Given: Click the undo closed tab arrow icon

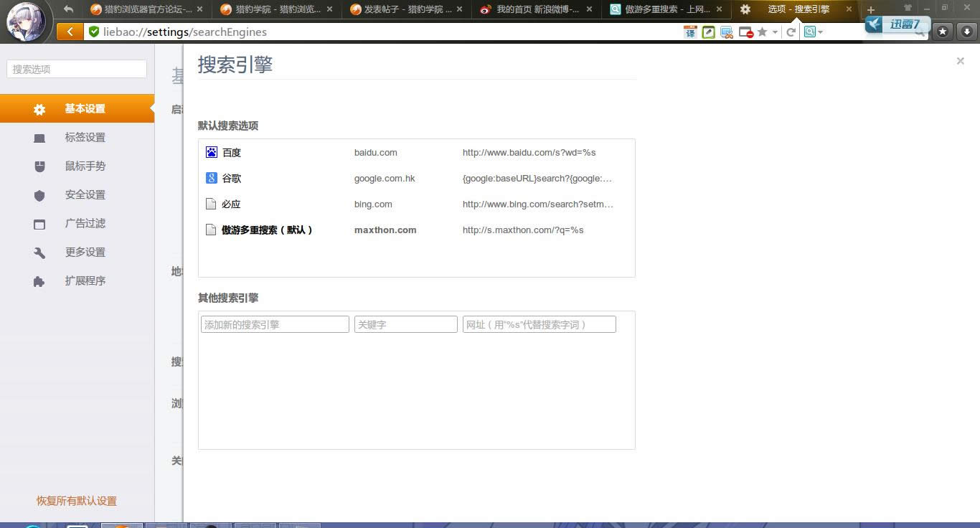Looking at the screenshot, I should tap(68, 9).
